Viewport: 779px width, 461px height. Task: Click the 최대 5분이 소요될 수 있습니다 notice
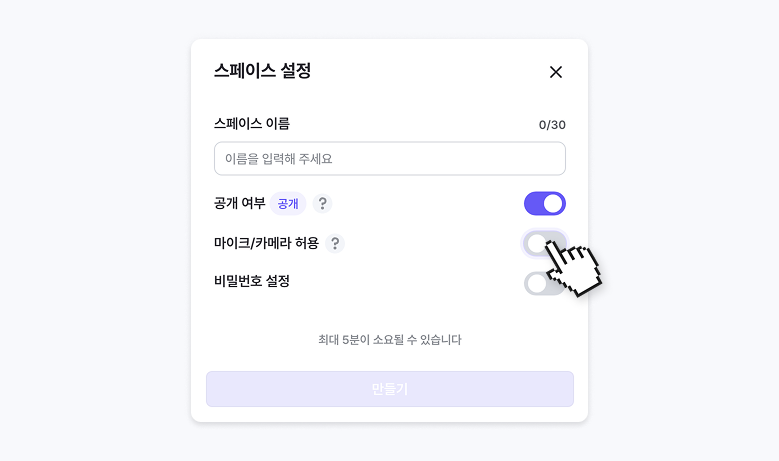tap(389, 340)
